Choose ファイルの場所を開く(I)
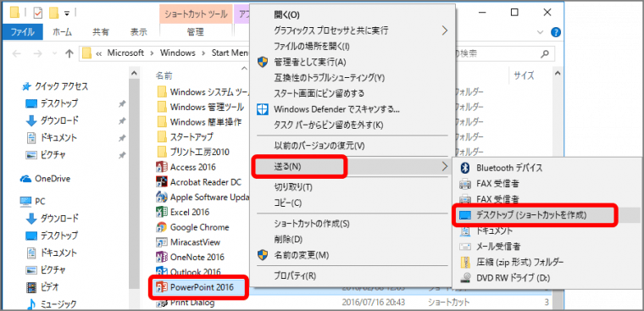Viewport: 644px width, 311px height. [x=312, y=46]
